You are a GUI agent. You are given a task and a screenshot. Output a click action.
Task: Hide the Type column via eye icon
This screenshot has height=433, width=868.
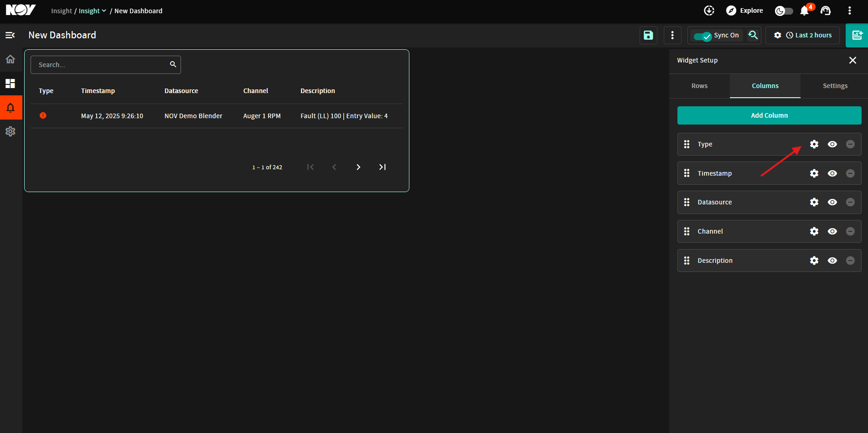[x=832, y=144]
